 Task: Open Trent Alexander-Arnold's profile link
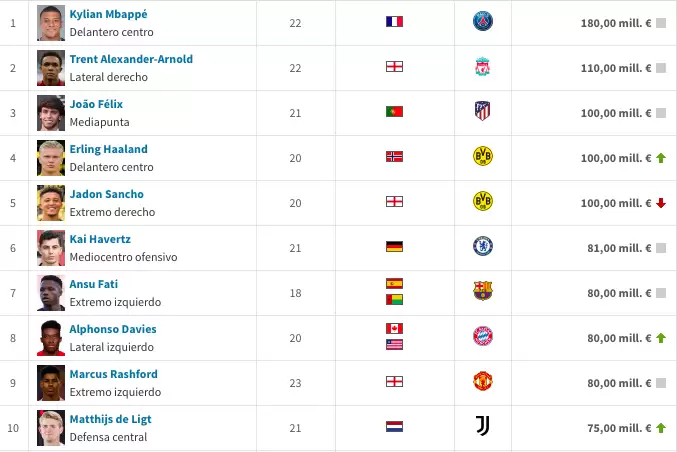click(131, 59)
